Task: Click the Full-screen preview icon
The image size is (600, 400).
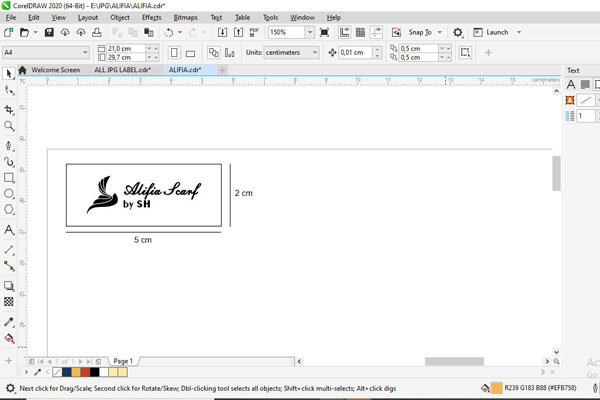Action: tap(324, 32)
